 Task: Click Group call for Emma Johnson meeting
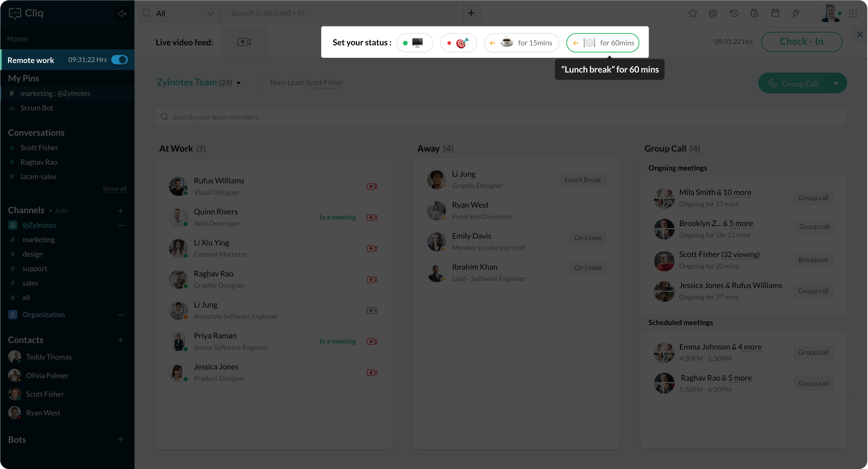813,352
